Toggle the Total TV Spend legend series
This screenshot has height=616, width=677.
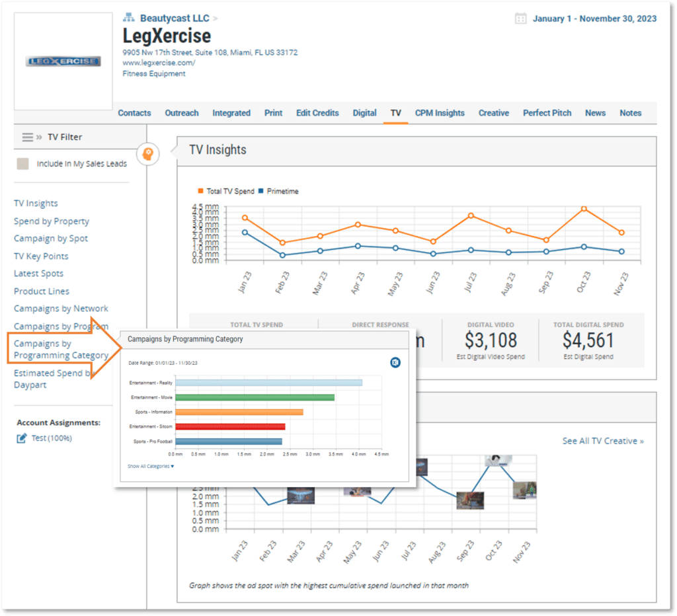pos(226,191)
